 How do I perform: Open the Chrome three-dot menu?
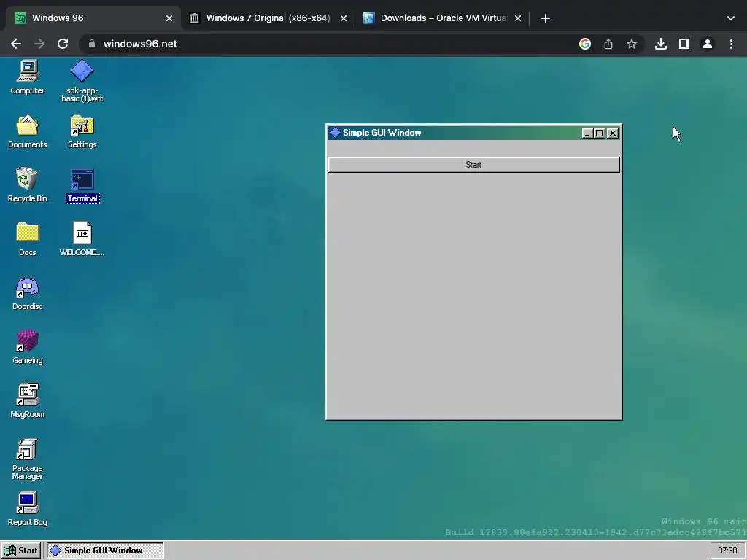(731, 44)
